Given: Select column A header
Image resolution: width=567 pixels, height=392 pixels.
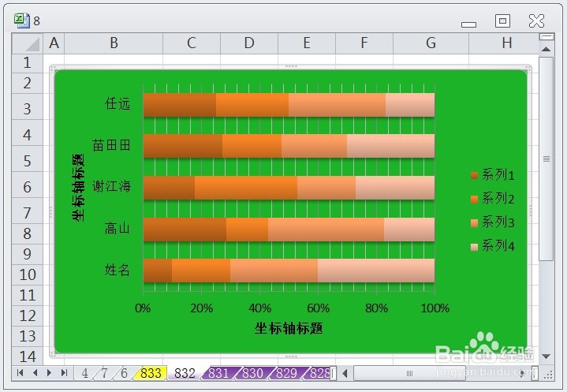Looking at the screenshot, I should pos(54,43).
